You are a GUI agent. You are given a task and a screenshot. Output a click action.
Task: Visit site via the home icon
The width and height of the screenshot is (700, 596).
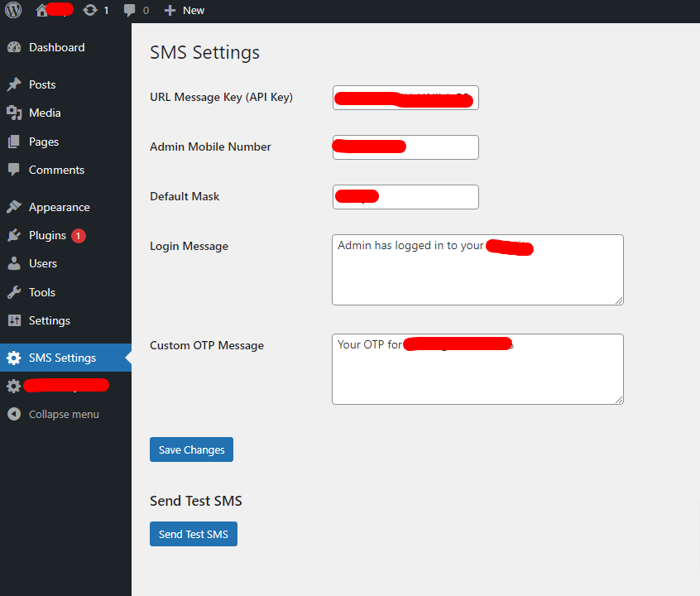(x=41, y=10)
